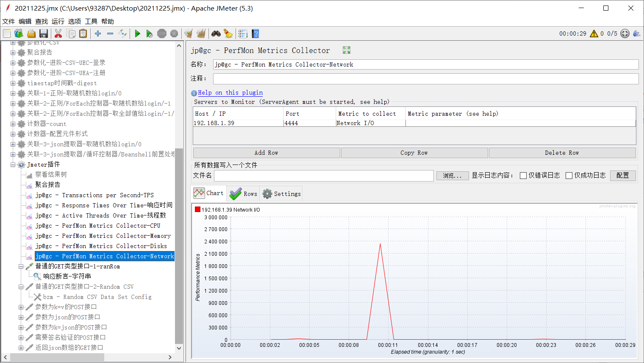Click the Delete Row button
Screen dimensions: 644x363
tap(562, 153)
